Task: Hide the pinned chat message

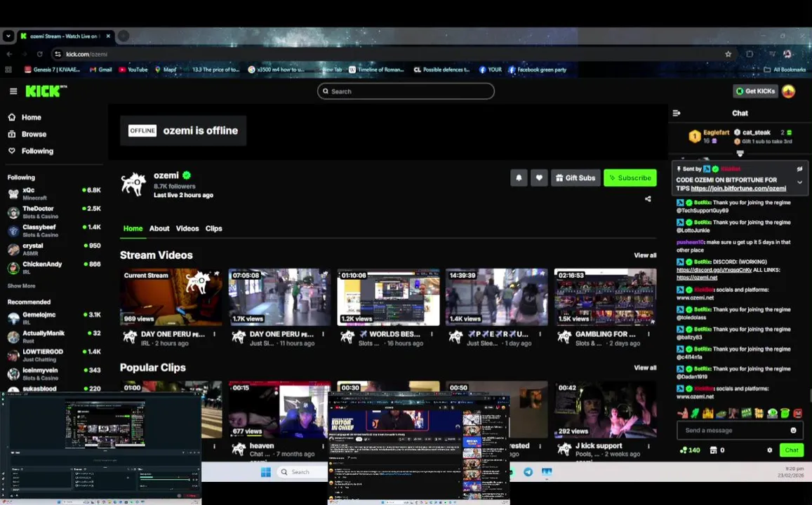Action: 799,169
